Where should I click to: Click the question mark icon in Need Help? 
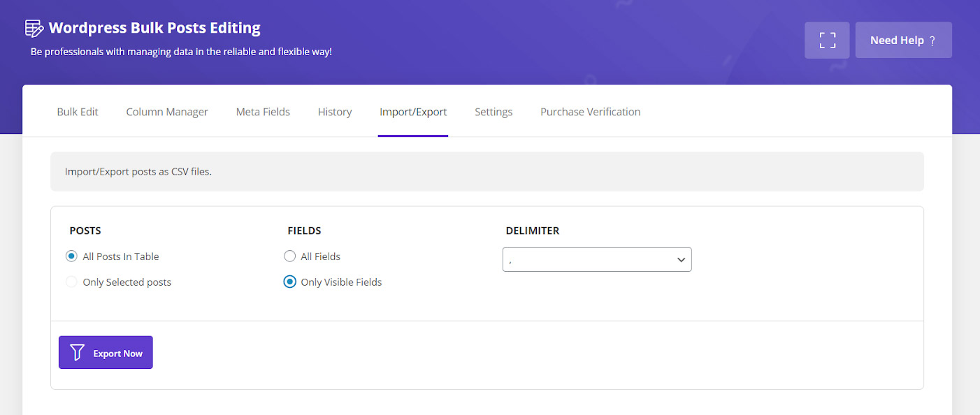click(932, 41)
